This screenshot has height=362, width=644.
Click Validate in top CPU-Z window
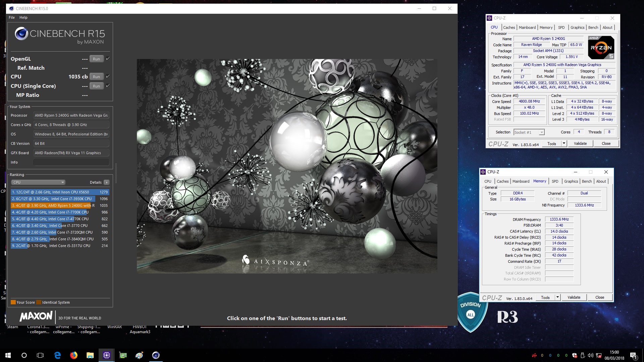tap(580, 143)
